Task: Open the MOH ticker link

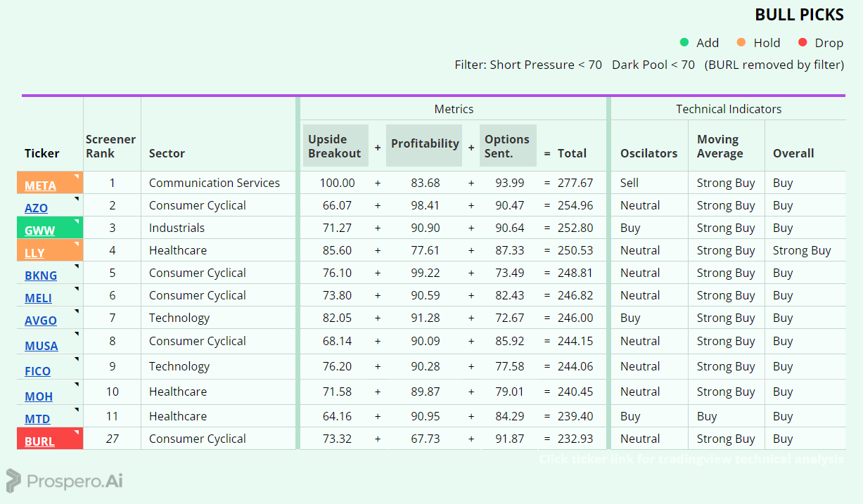Action: (x=39, y=397)
